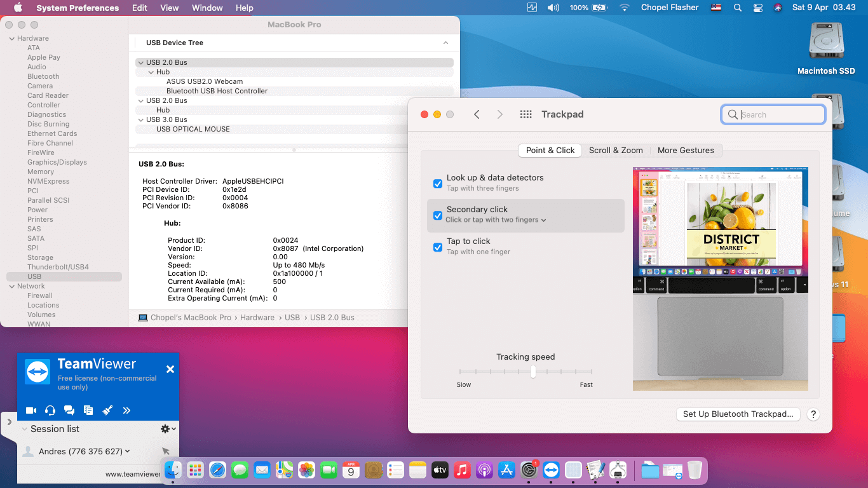Select the Point & Click tab

pos(550,151)
